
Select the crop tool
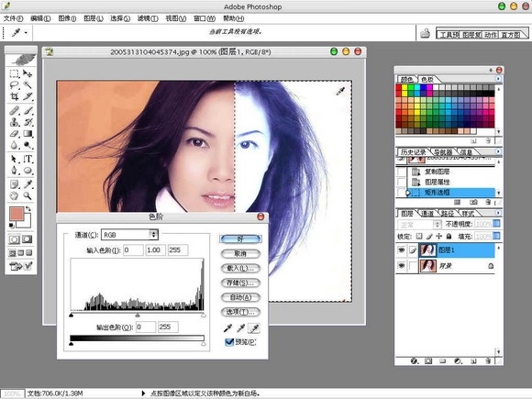15,96
